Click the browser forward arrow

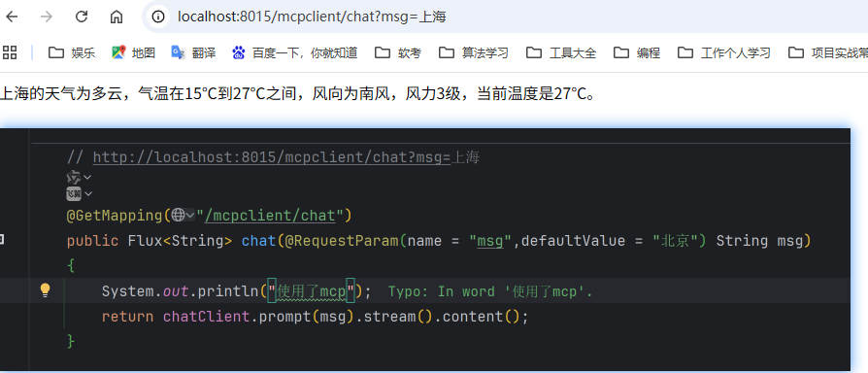click(x=47, y=17)
